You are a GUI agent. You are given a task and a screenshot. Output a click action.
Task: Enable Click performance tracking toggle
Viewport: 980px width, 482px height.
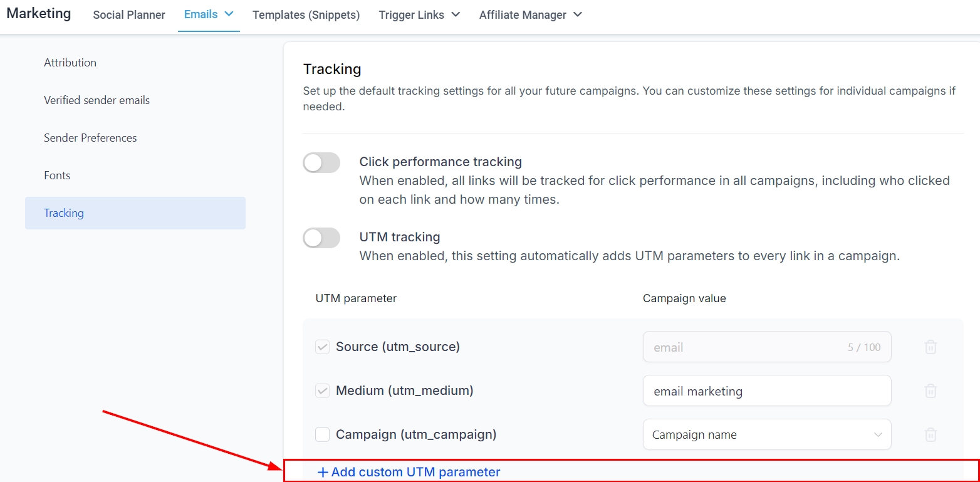tap(321, 163)
